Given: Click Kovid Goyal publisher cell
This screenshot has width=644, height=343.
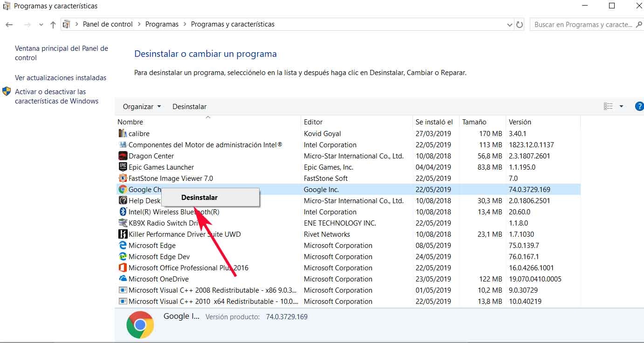Looking at the screenshot, I should click(x=322, y=134).
